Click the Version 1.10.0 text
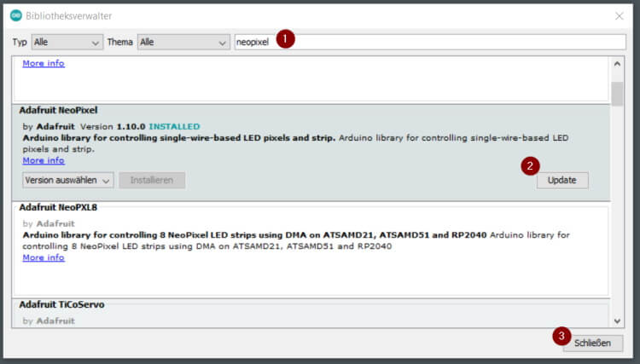 113,126
